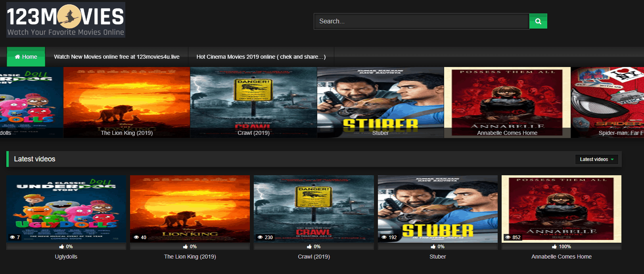Select The Lion King poster in top carousel
This screenshot has width=644, height=274.
tap(126, 102)
